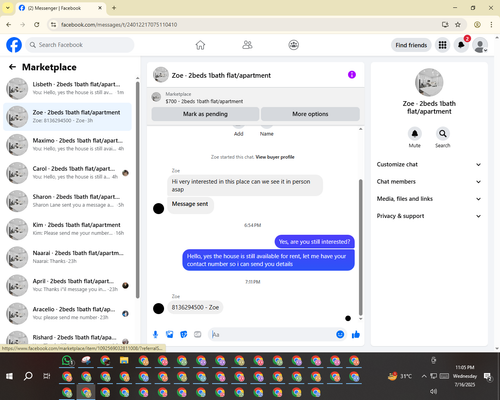
Task: Click the Add people shortcut
Action: [238, 130]
